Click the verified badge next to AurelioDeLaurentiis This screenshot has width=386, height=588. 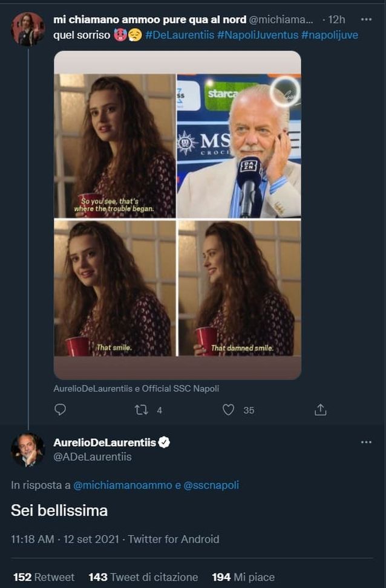pyautogui.click(x=164, y=442)
